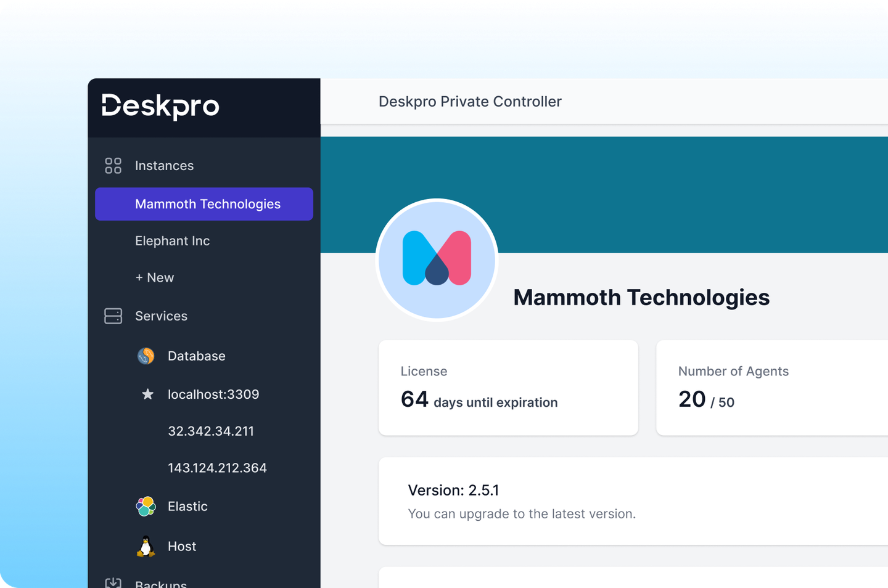
Task: Open the Instances section
Action: pyautogui.click(x=164, y=165)
